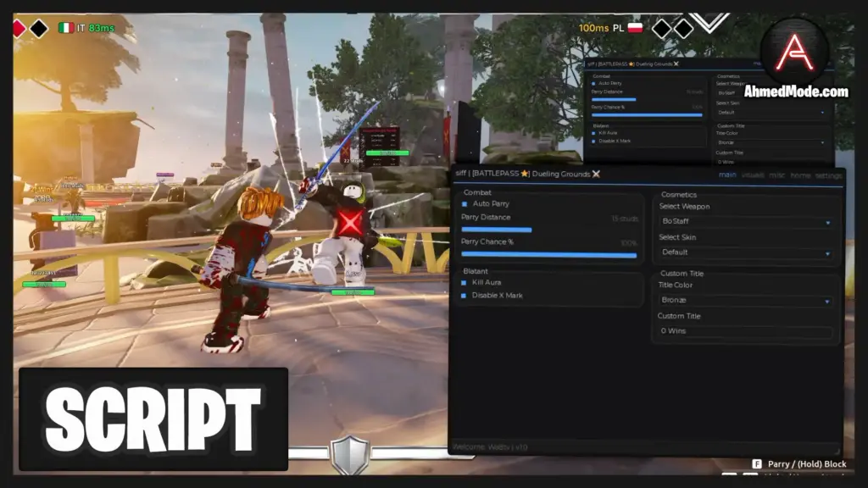Open the Select Weapon dropdown showing Bo Staff
The height and width of the screenshot is (488, 868).
coord(746,221)
